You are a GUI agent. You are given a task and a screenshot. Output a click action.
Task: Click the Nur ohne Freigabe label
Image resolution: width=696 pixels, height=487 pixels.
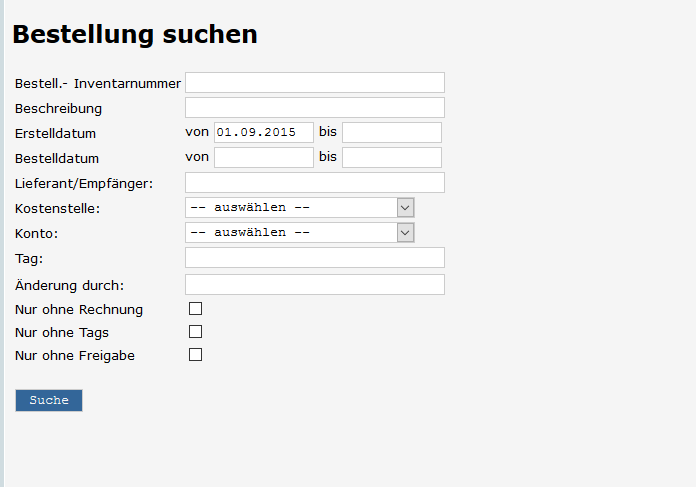tap(75, 356)
